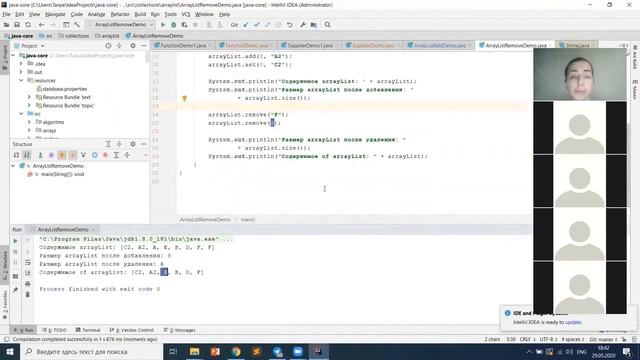The image size is (640, 360).
Task: Hide the Project panel with minus icon
Action: coord(143,46)
